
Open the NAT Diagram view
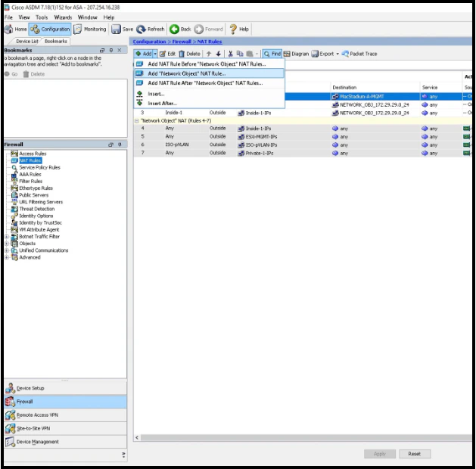296,54
